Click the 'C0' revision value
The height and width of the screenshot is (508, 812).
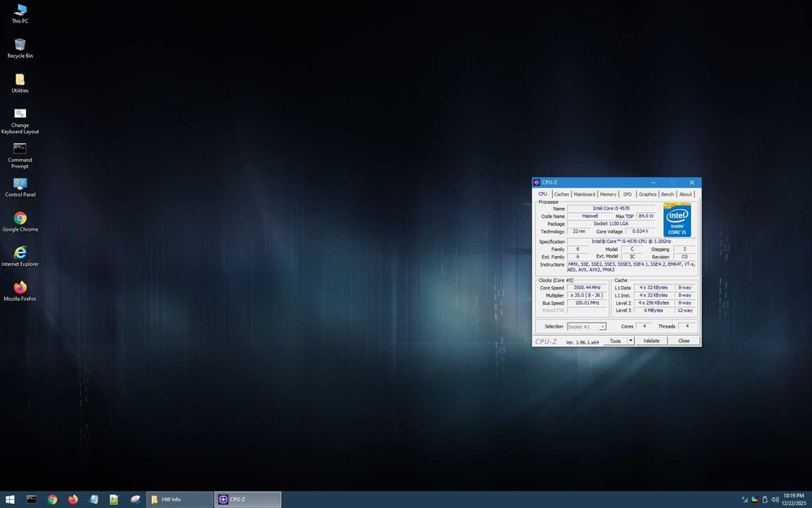(684, 257)
